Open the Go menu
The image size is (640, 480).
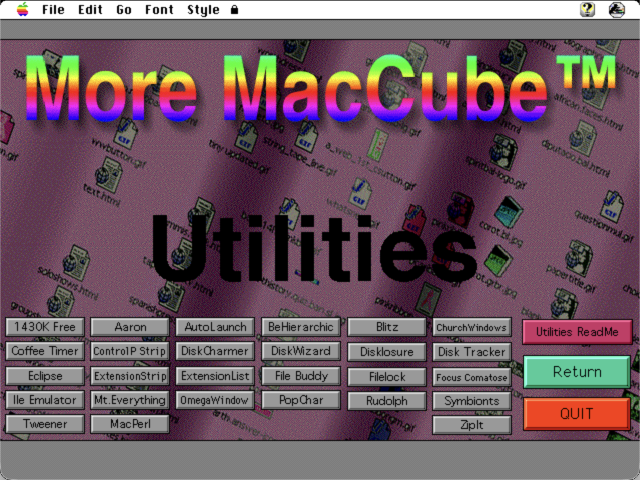coord(124,9)
